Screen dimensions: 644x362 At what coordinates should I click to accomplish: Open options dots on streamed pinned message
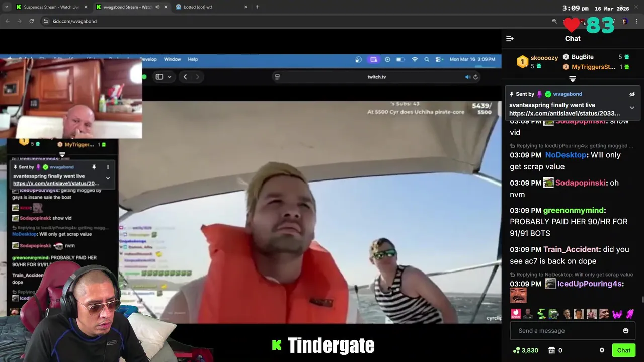108,167
